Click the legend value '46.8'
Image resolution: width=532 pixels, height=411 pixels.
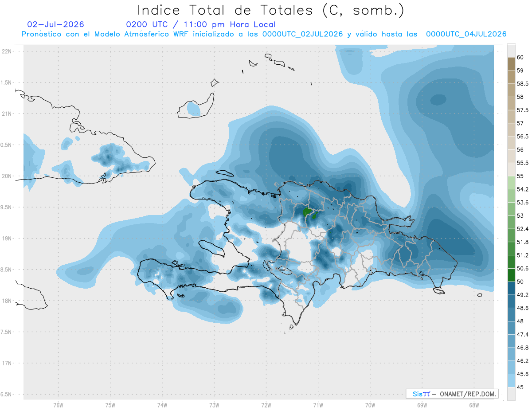pyautogui.click(x=522, y=348)
